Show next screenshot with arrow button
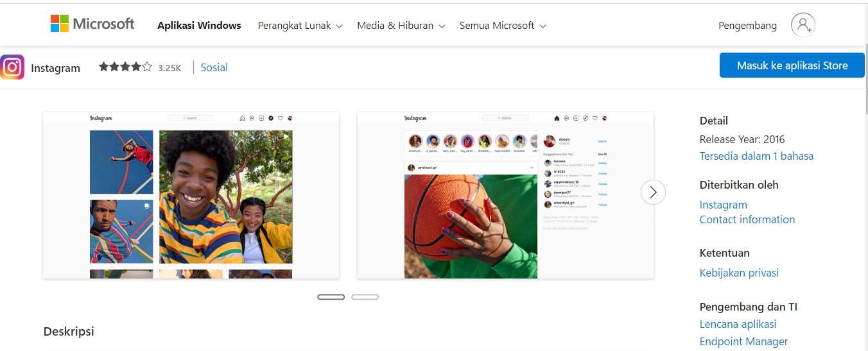Viewport: 868px width, 351px height. point(653,192)
